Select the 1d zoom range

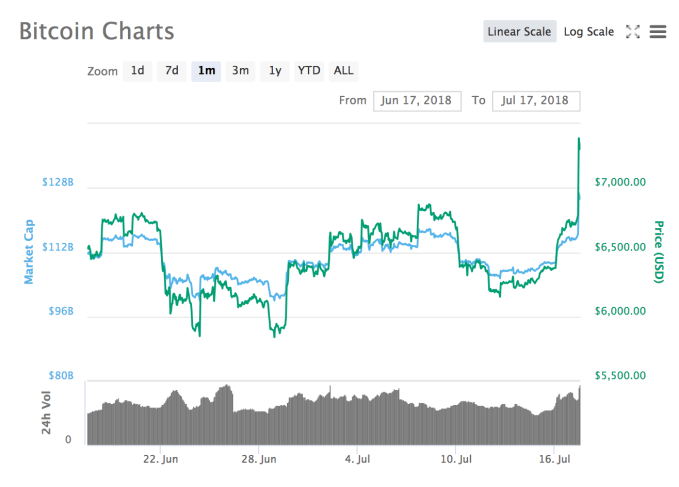(138, 71)
